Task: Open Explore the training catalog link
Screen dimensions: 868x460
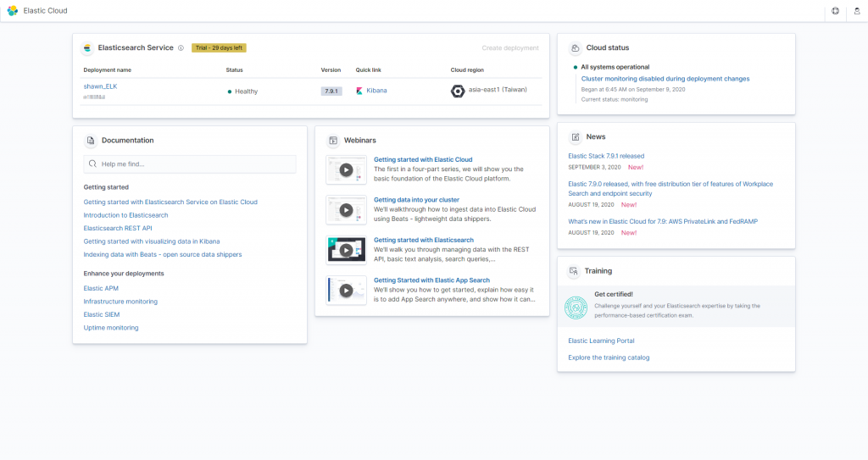Action: pyautogui.click(x=609, y=357)
